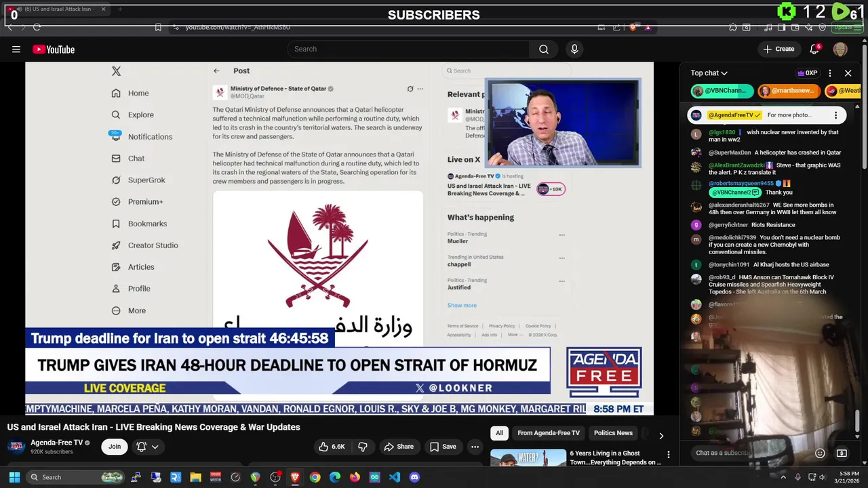Open live chat three-dot options menu

[x=830, y=73]
